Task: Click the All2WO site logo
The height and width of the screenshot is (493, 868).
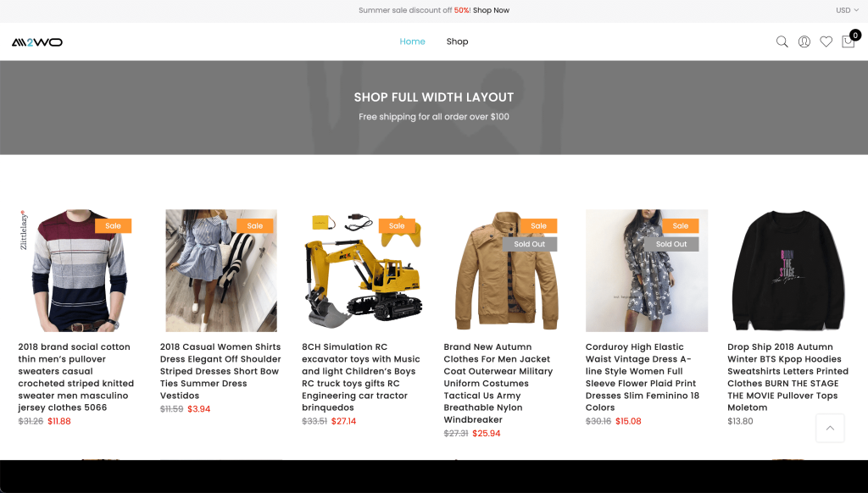Action: [x=37, y=42]
